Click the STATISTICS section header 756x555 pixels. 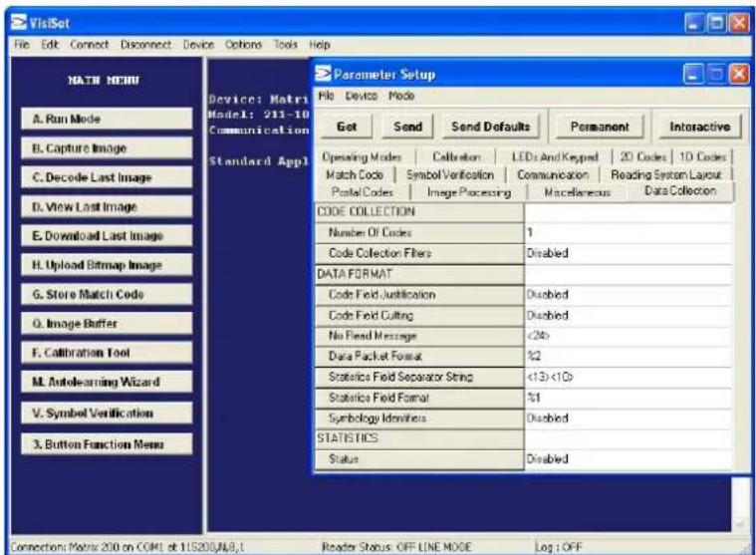tap(419, 438)
